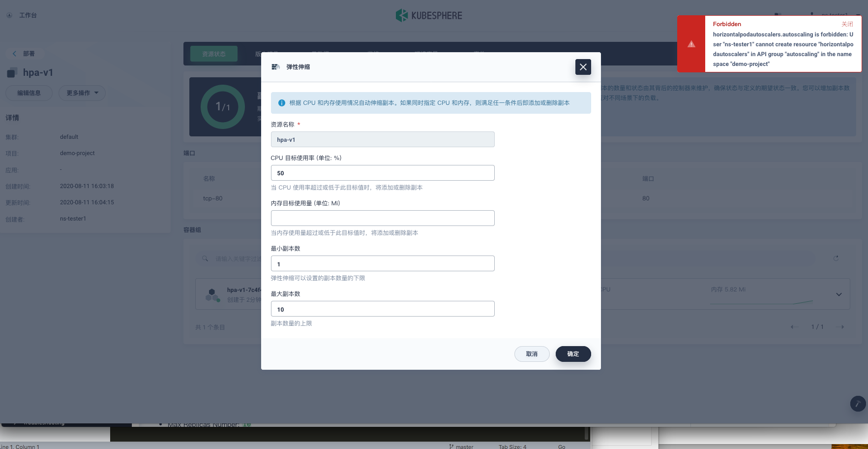Image resolution: width=868 pixels, height=449 pixels.
Task: Click the search magnifier icon in the pod filter
Action: click(x=205, y=258)
